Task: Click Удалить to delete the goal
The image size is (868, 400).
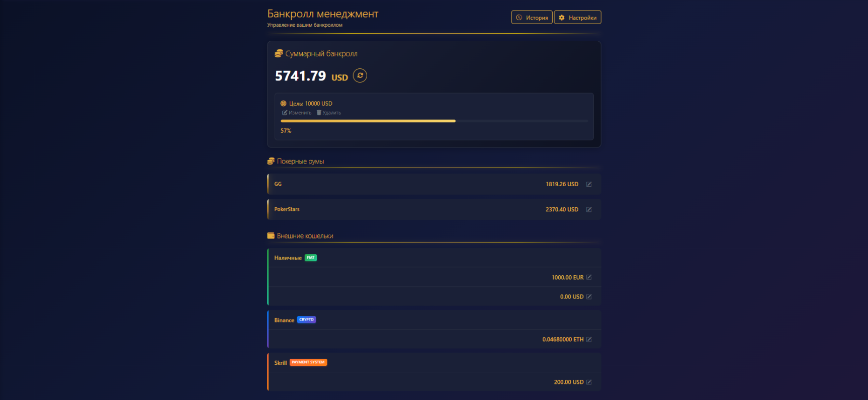Action: click(x=329, y=113)
